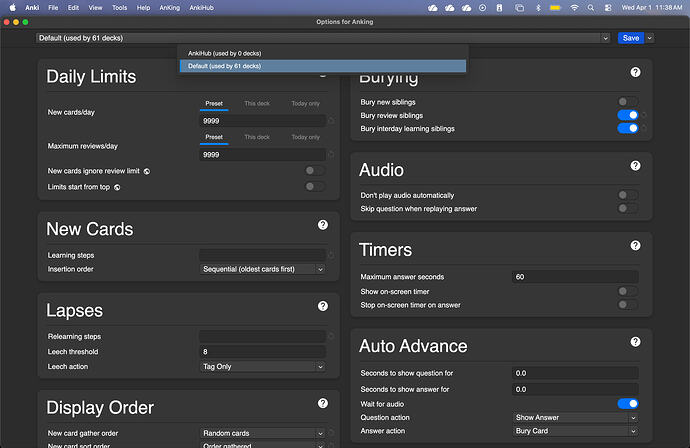Click the Save button
Viewport: 690px width, 448px height.
(631, 38)
